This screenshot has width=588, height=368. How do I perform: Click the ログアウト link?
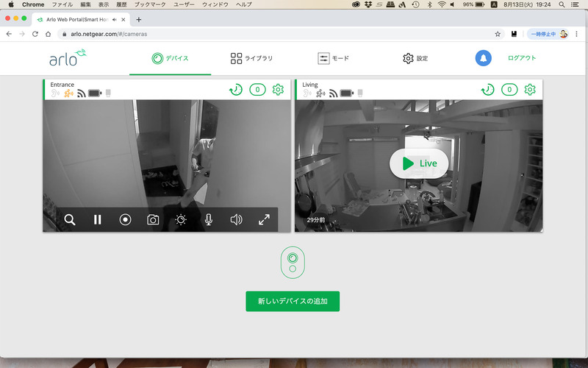[522, 58]
